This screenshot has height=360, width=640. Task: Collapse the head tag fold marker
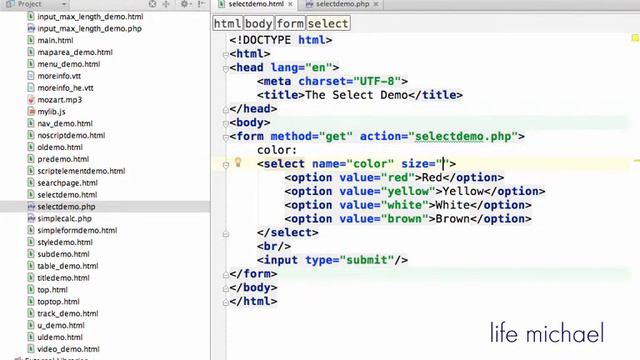point(226,68)
